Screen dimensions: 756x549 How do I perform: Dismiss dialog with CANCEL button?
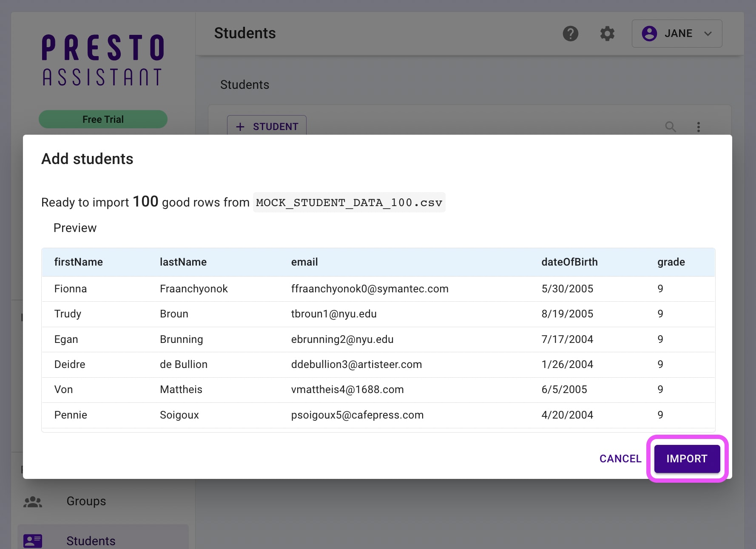pyautogui.click(x=620, y=459)
